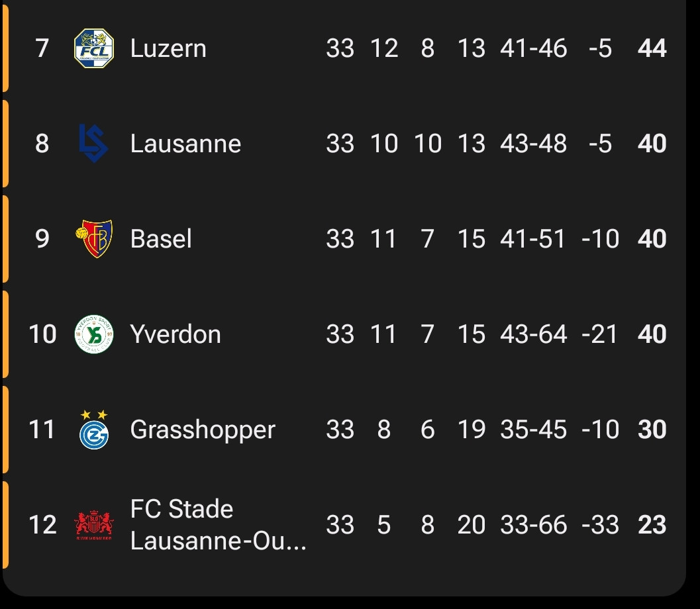Open the Grasshopper team name link

203,430
